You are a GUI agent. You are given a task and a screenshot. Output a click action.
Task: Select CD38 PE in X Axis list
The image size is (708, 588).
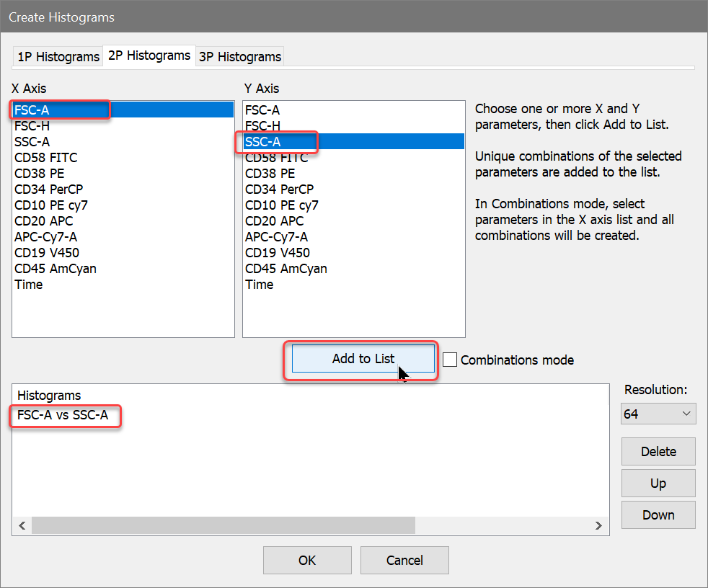coord(41,174)
